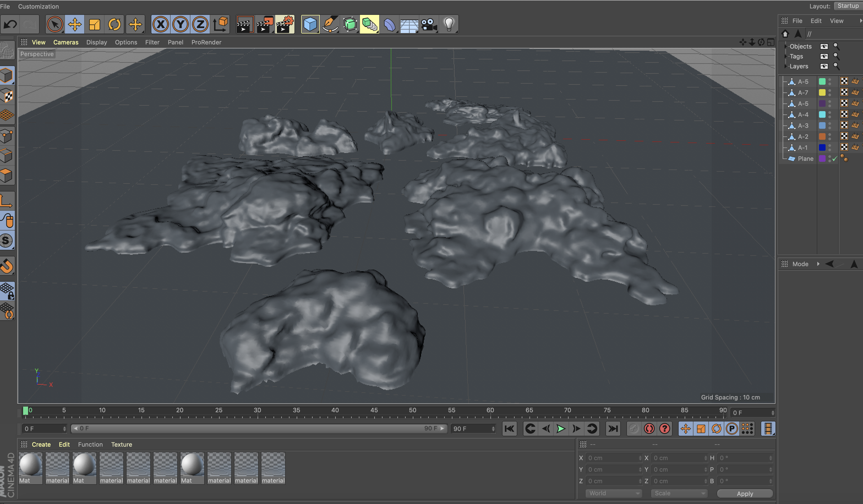Viewport: 863px width, 504px height.
Task: Open the Texture menu in material manager
Action: (121, 444)
